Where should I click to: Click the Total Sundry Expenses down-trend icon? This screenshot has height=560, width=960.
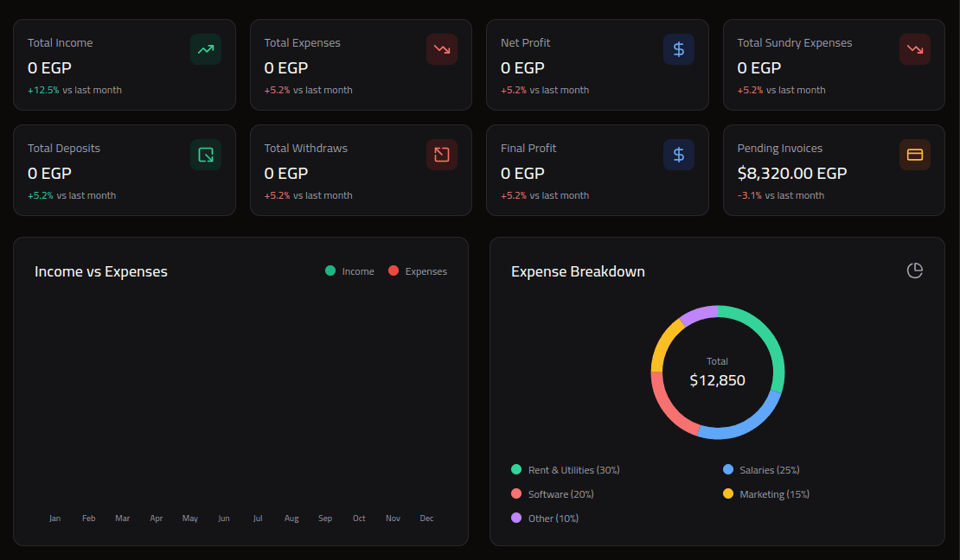click(x=915, y=49)
